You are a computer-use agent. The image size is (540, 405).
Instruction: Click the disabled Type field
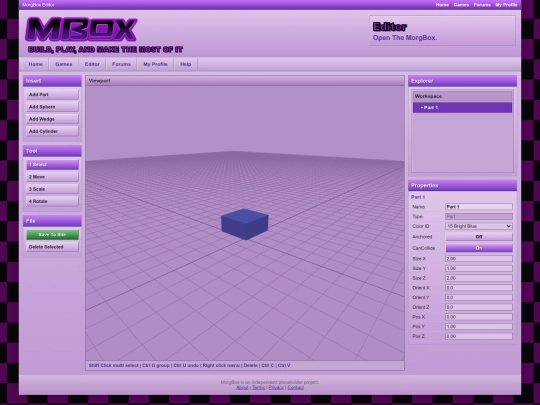(479, 216)
